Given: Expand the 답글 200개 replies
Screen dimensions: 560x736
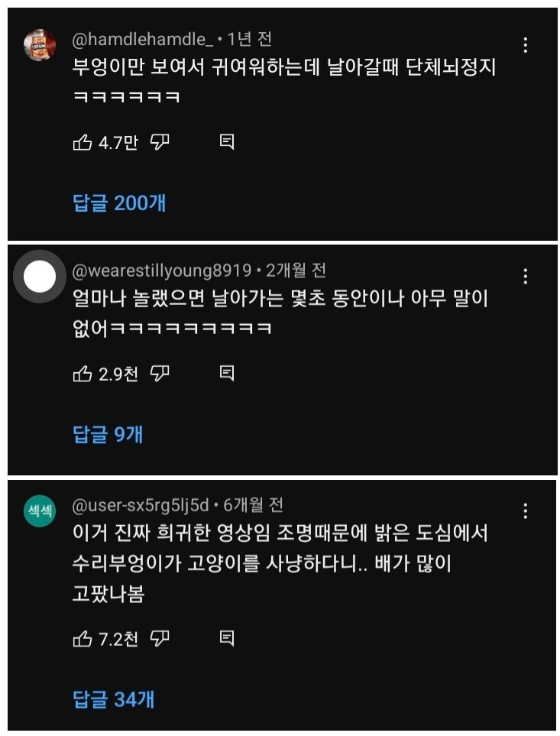Looking at the screenshot, I should click(119, 203).
